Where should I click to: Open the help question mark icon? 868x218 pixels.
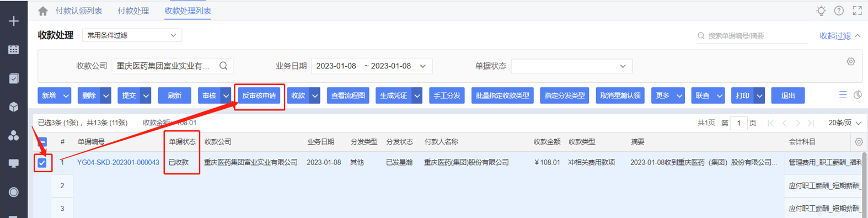(839, 10)
